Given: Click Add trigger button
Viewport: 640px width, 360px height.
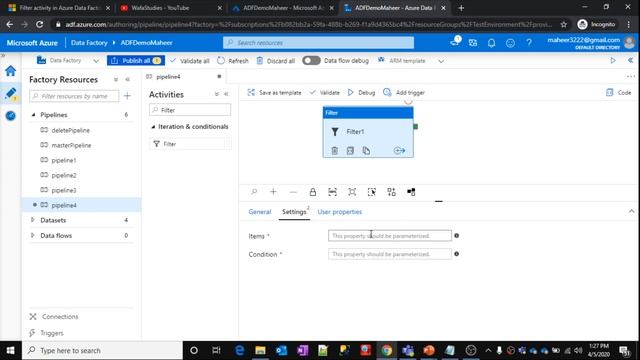Looking at the screenshot, I should pos(404,93).
